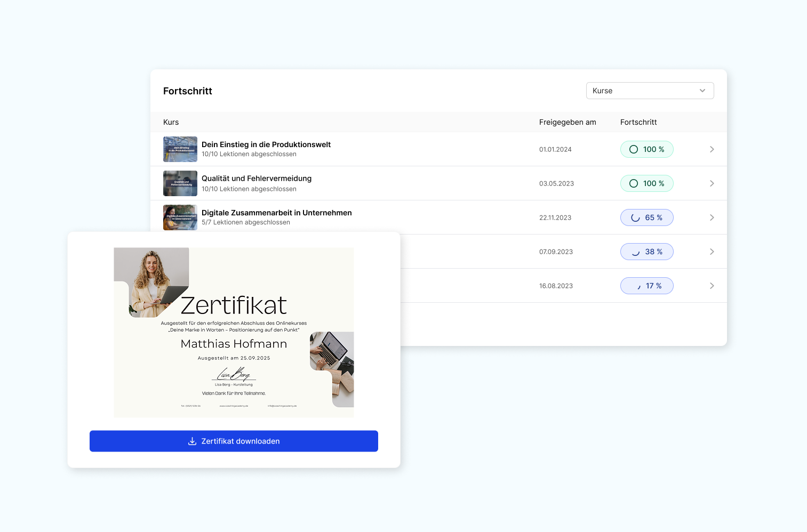The height and width of the screenshot is (532, 807).
Task: Open the row chevron dated 07.09.2023
Action: (x=712, y=252)
